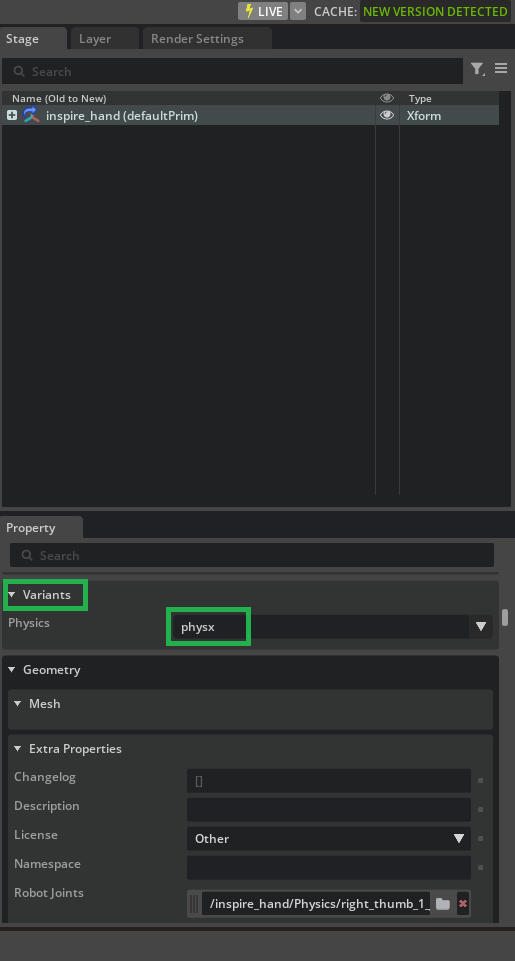Select the inspire_hand (defaultPrim) row
This screenshot has height=961, width=515.
coord(250,115)
